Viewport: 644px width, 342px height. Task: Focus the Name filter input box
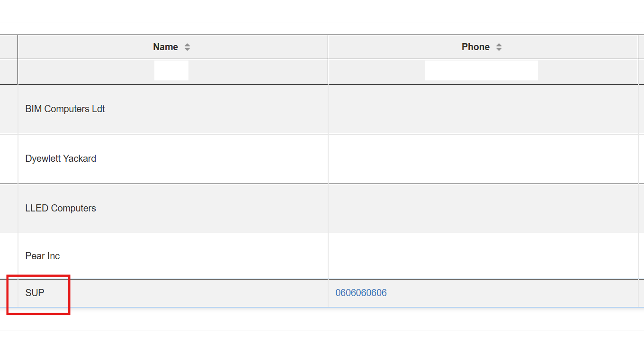[171, 70]
